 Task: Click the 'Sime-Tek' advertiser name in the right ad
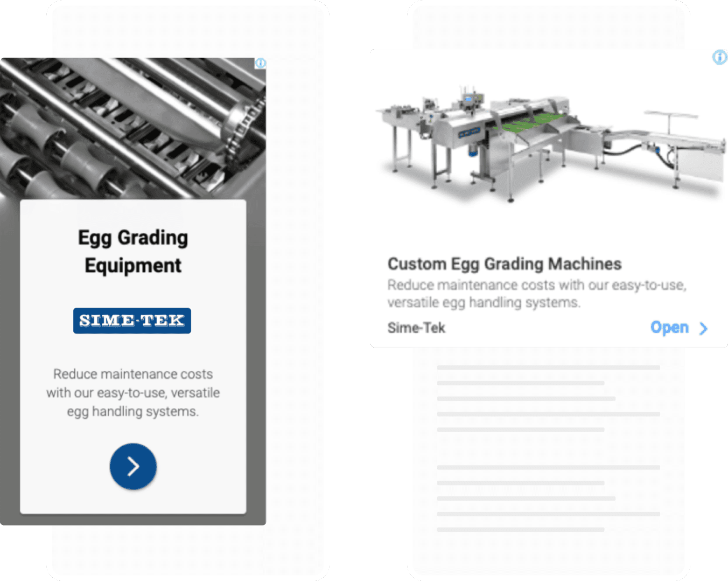pyautogui.click(x=416, y=328)
